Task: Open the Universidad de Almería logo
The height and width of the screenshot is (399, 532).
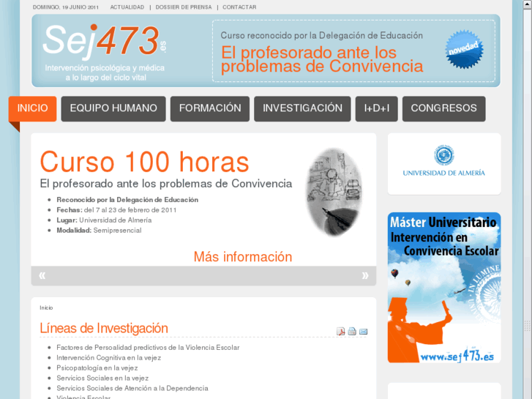Action: [x=444, y=161]
